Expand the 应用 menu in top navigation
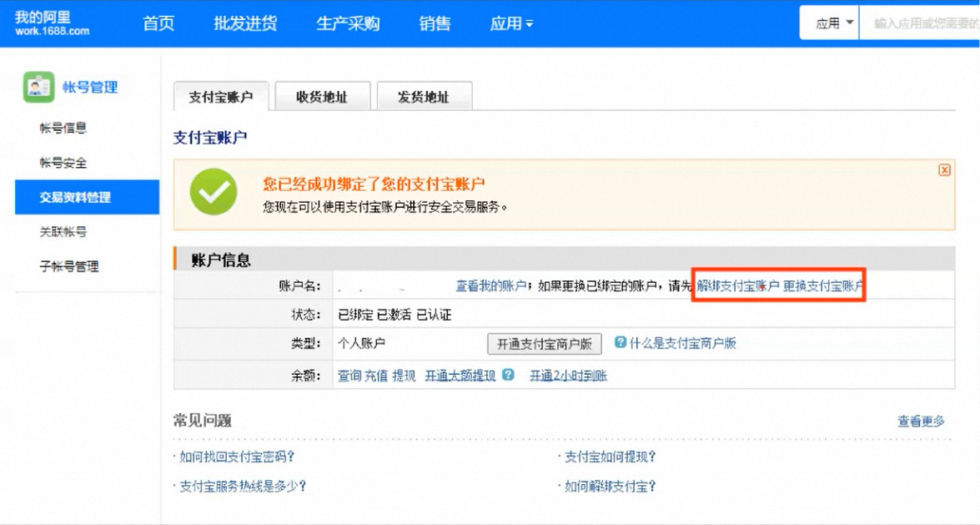This screenshot has width=980, height=525. coord(511,23)
